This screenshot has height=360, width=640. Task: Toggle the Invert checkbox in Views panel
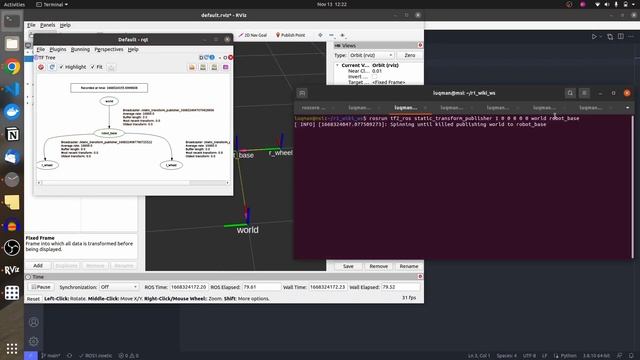[x=374, y=77]
